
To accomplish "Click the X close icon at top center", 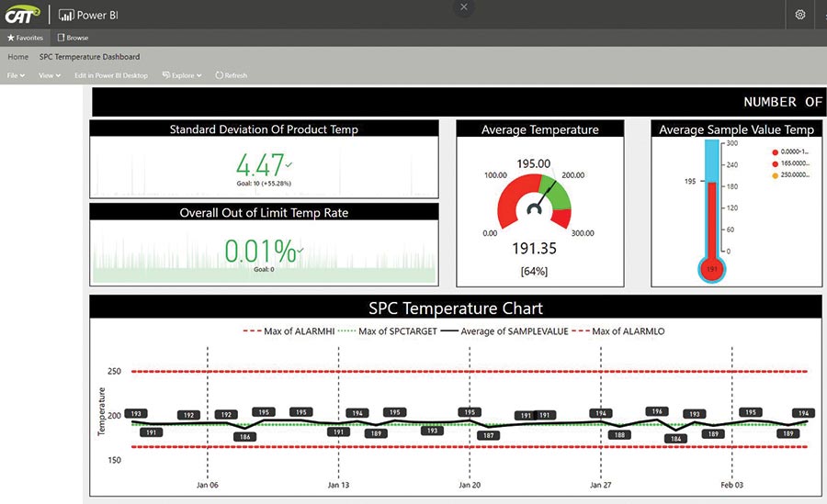I will [464, 6].
